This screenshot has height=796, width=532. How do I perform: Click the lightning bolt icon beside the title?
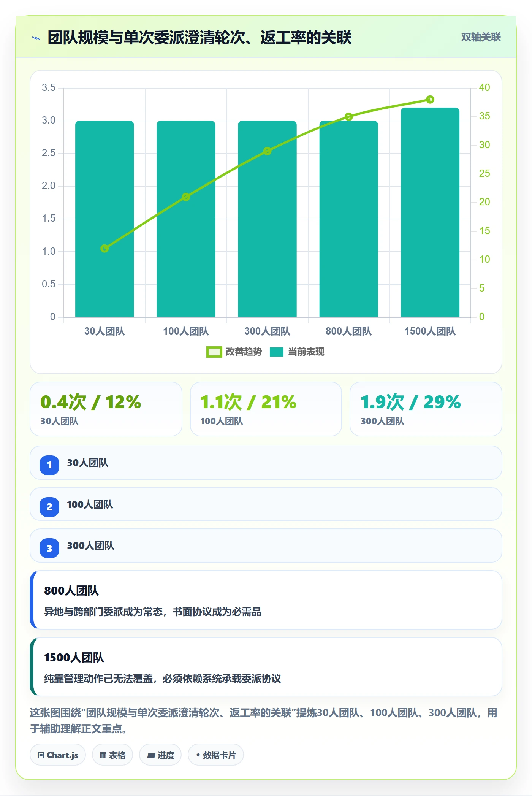(x=36, y=38)
